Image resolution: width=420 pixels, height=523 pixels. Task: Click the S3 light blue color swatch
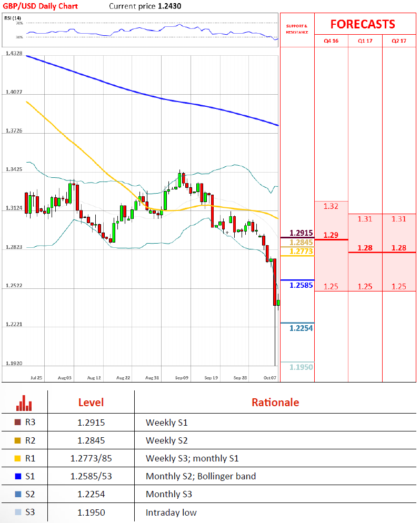tap(18, 512)
